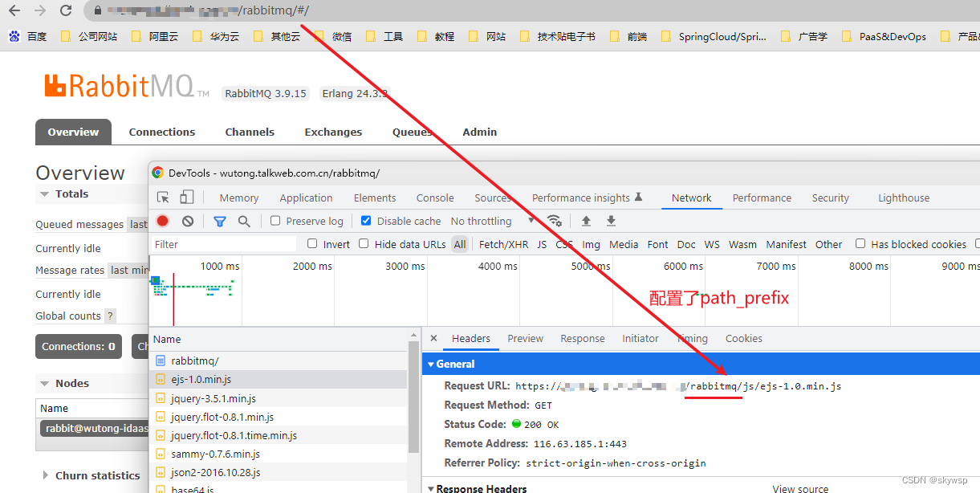The image size is (980, 493).
Task: Export the network log as HAR
Action: coord(610,221)
